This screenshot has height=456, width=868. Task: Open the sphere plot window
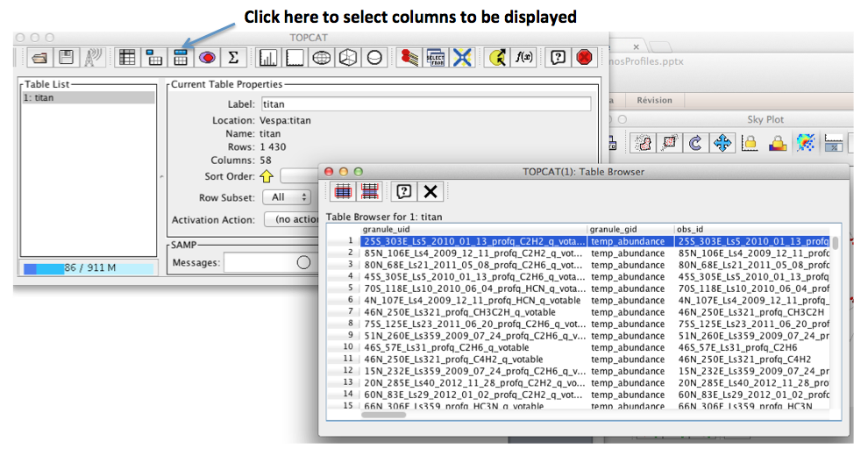tap(374, 58)
